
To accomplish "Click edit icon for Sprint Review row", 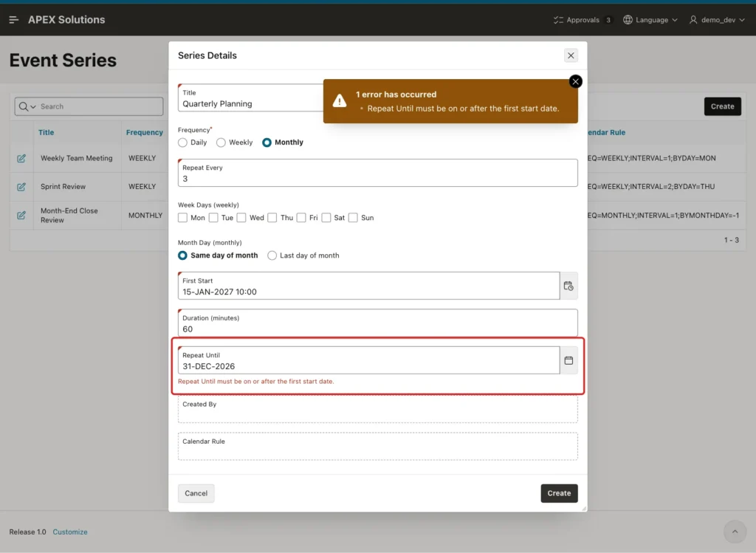I will click(21, 187).
